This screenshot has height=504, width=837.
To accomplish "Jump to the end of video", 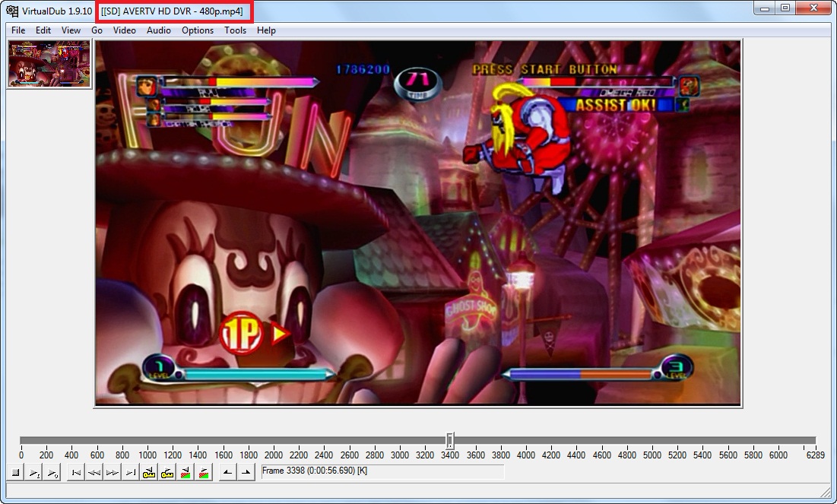I will [x=131, y=473].
